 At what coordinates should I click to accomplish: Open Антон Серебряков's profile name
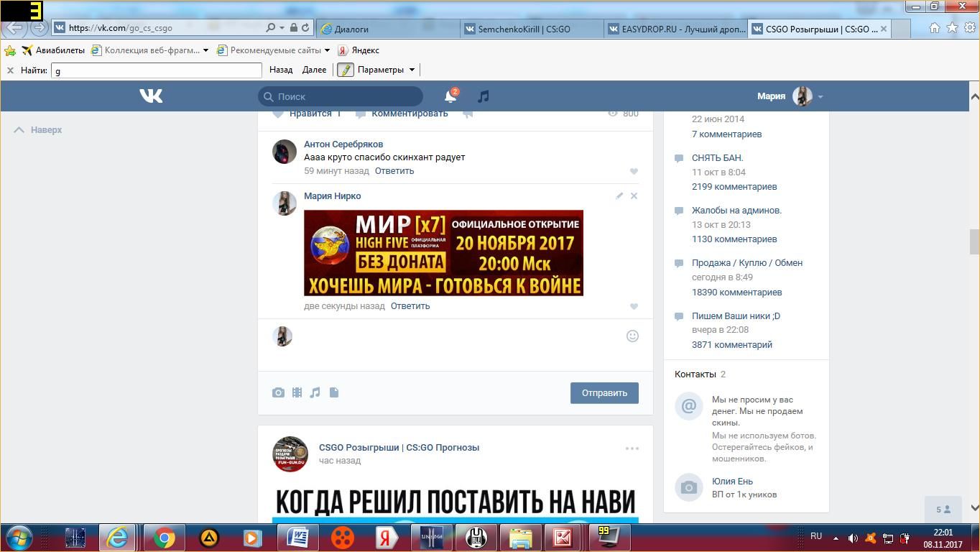click(343, 144)
